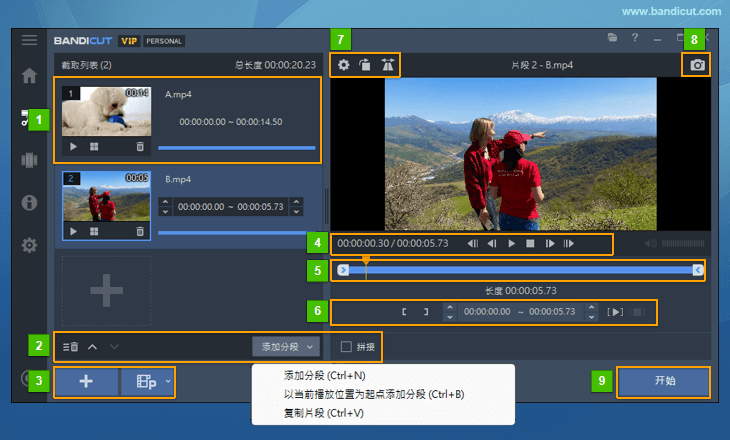Screen dimensions: 730x440
Task: Decrease B.mp4 end time in list
Action: (x=296, y=211)
